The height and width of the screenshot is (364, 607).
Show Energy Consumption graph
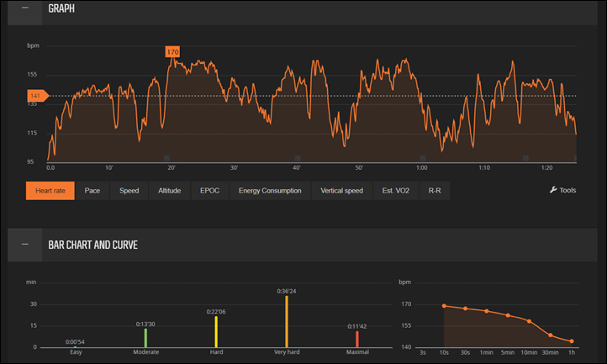270,191
